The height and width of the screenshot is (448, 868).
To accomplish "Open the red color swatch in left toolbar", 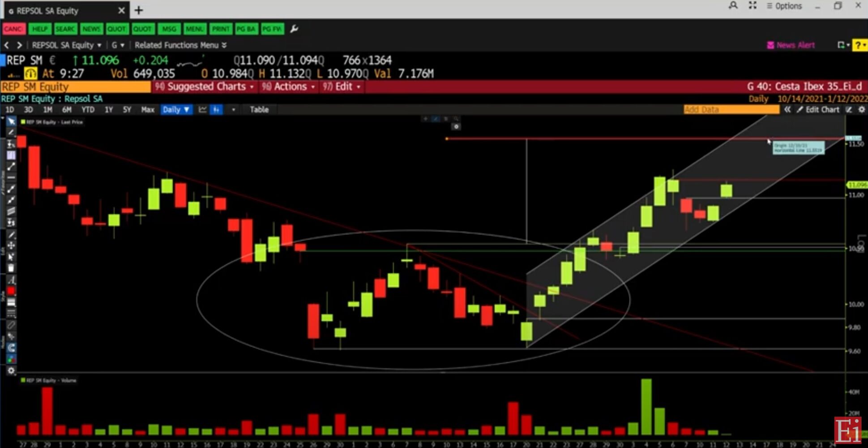I will [11, 291].
